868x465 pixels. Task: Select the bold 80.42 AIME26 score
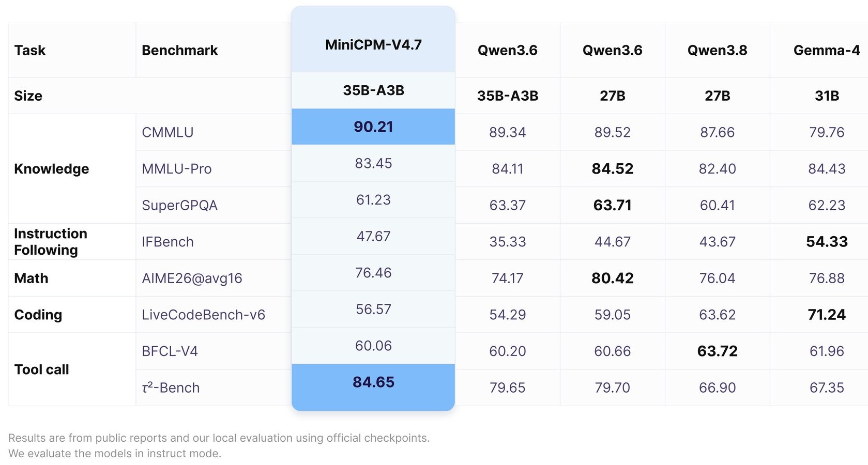(x=612, y=278)
